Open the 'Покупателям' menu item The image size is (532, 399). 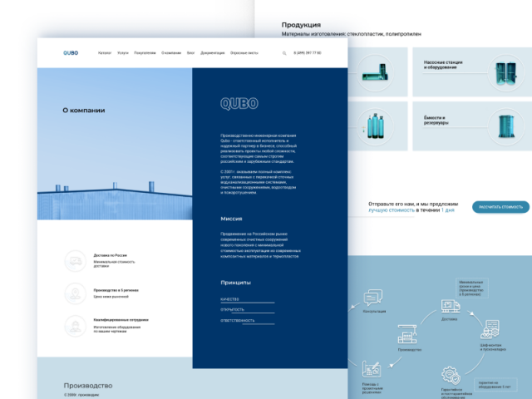click(145, 53)
